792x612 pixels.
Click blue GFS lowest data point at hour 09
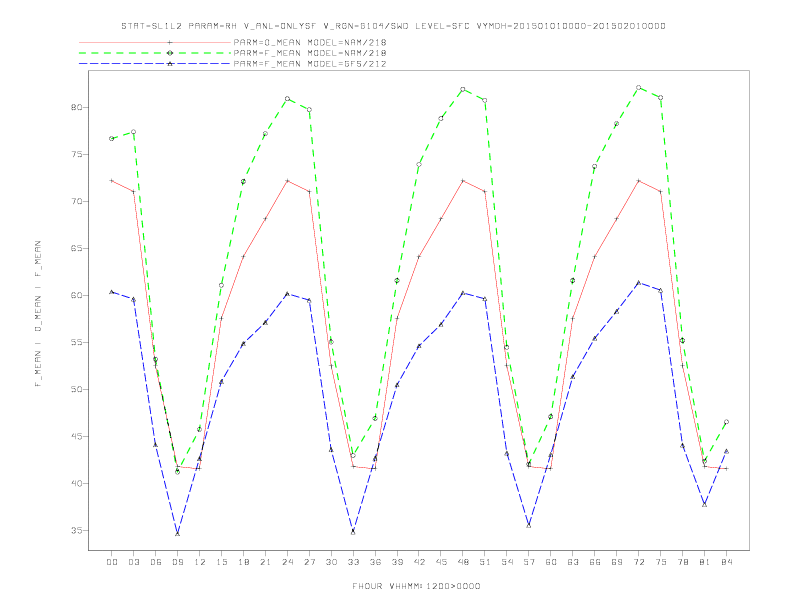click(x=177, y=533)
